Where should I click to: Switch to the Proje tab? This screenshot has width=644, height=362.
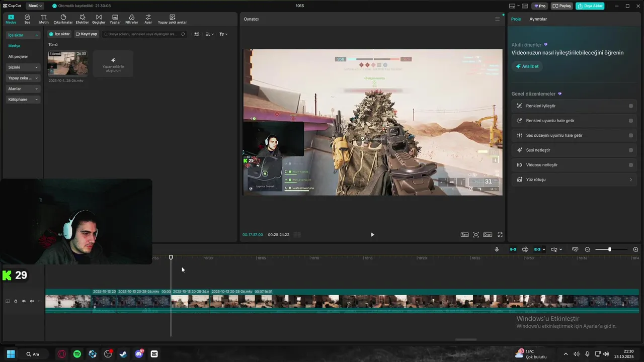coord(516,19)
